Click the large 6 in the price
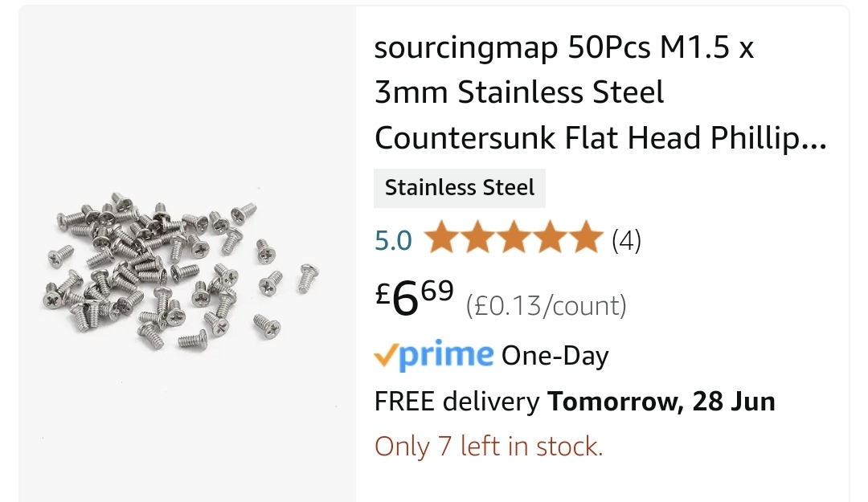The width and height of the screenshot is (868, 502). (x=407, y=301)
